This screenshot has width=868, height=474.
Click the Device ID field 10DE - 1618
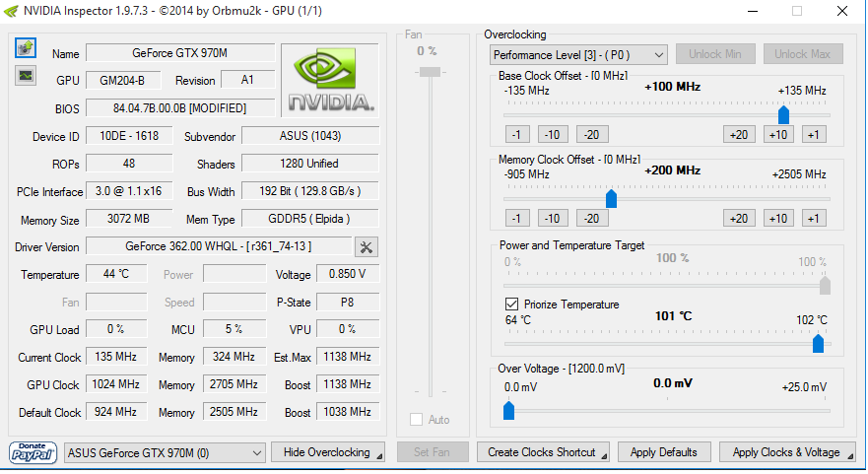[x=129, y=136]
